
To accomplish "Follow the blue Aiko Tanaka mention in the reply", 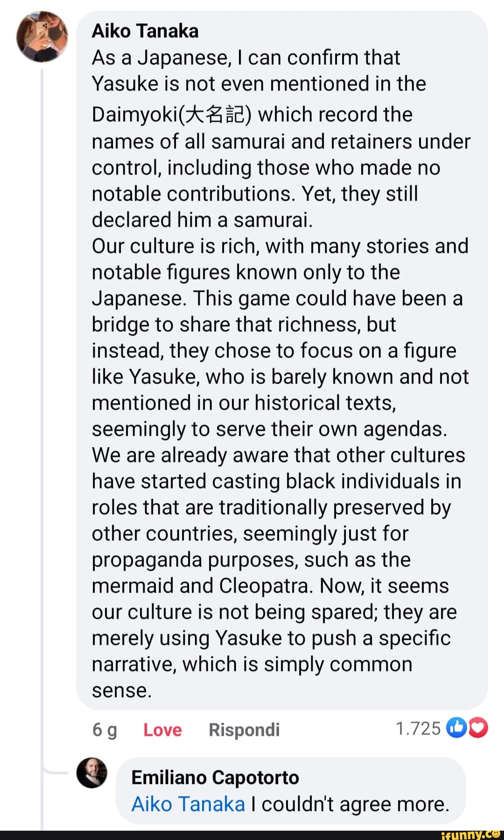I will [x=188, y=804].
